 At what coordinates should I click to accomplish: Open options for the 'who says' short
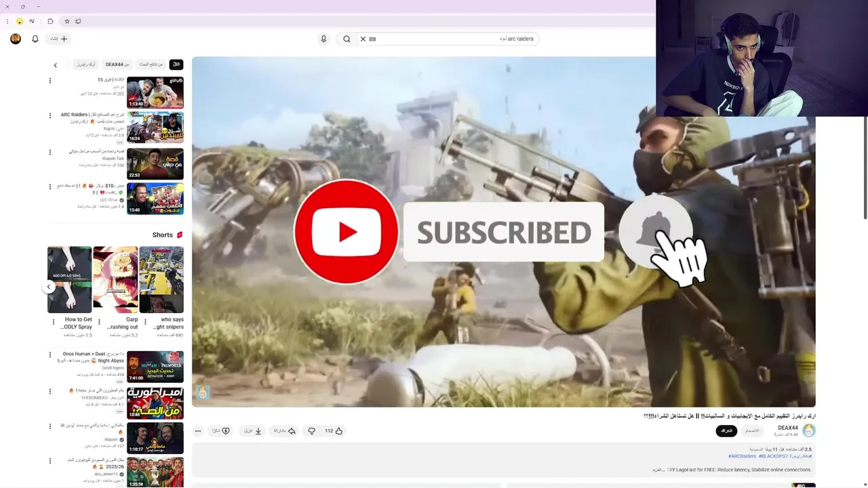(144, 322)
